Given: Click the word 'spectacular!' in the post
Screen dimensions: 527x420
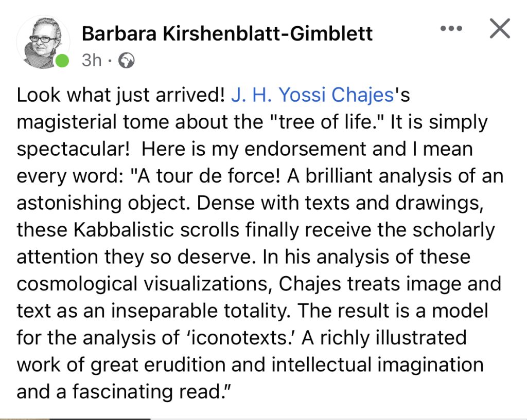Looking at the screenshot, I should (x=73, y=150).
